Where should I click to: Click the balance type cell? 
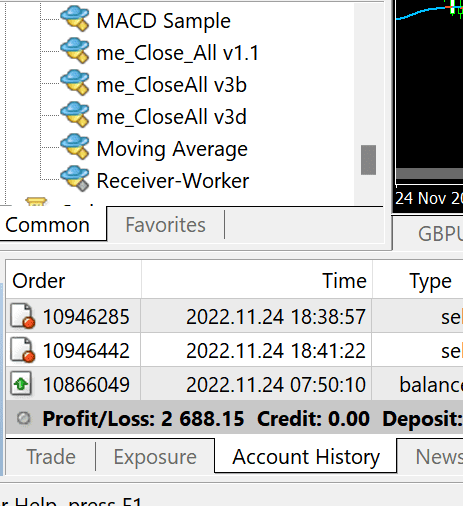(x=431, y=384)
